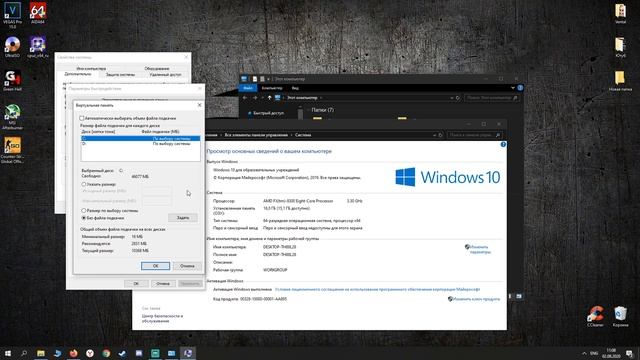Select drive D: row in paging list
The image size is (640, 360).
[x=141, y=144]
